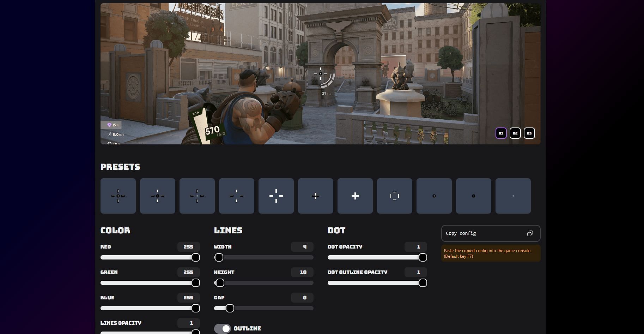Click the Dot Opacity slider handle
Screen dimensions: 644x334
tap(423, 257)
